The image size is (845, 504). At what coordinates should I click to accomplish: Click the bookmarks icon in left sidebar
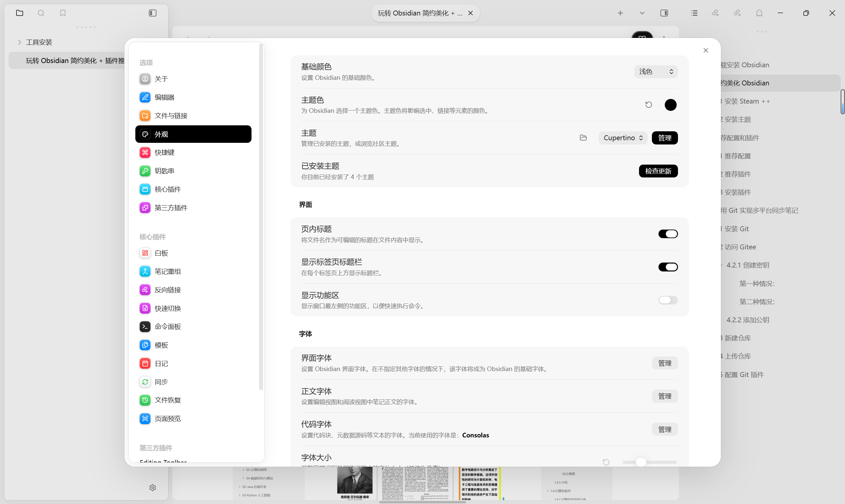[x=63, y=13]
